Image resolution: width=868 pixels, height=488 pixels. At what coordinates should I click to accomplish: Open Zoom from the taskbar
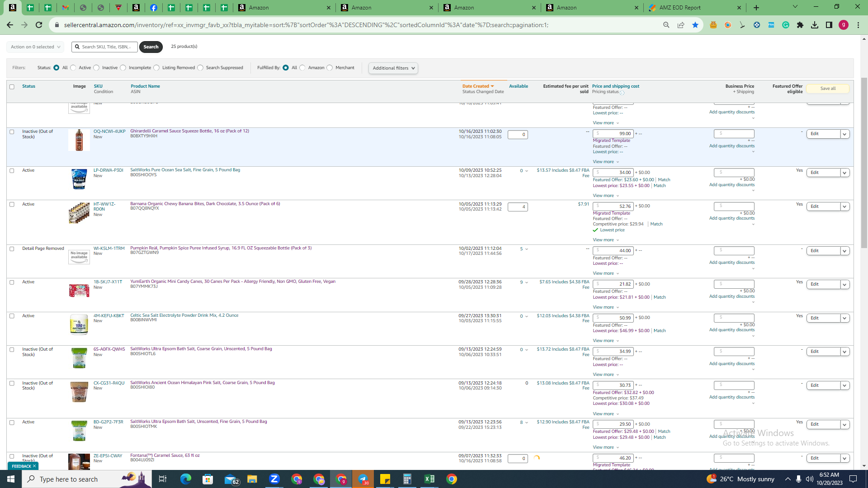coord(274,479)
